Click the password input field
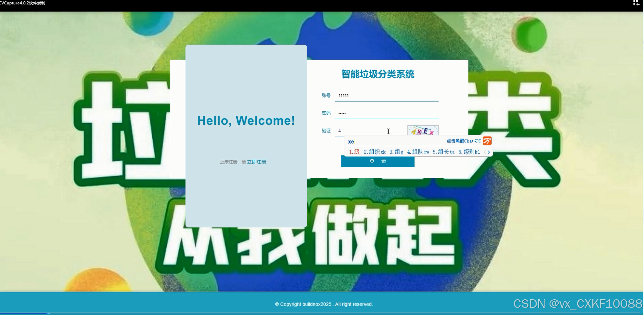This screenshot has height=315, width=644. 387,113
